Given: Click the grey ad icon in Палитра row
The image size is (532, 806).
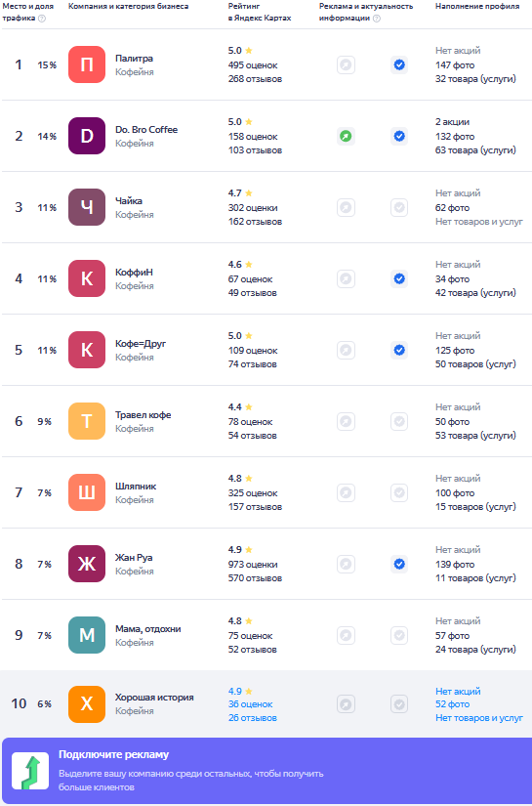Looking at the screenshot, I should point(347,64).
